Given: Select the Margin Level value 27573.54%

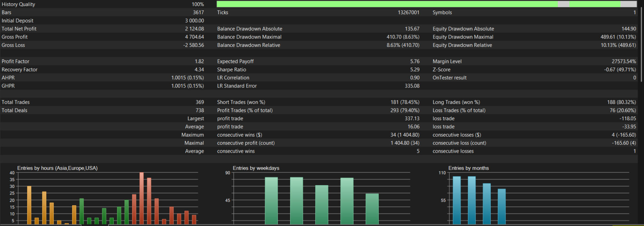Looking at the screenshot, I should point(624,61).
